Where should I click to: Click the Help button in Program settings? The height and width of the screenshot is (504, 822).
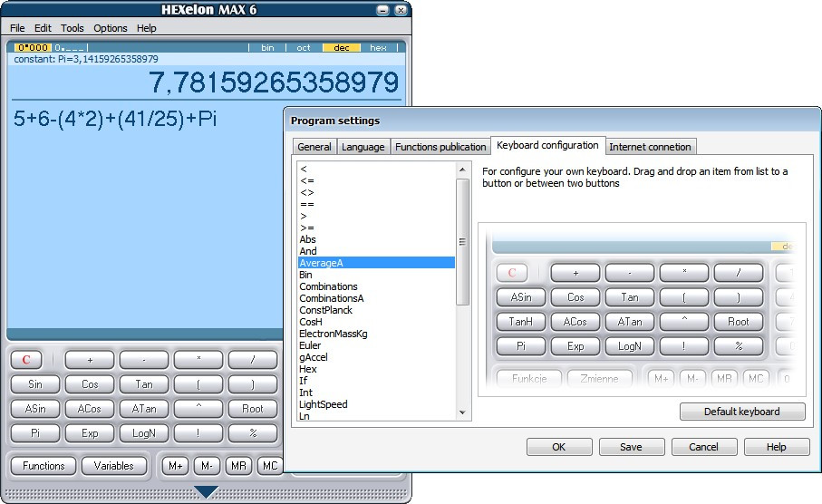pyautogui.click(x=777, y=447)
